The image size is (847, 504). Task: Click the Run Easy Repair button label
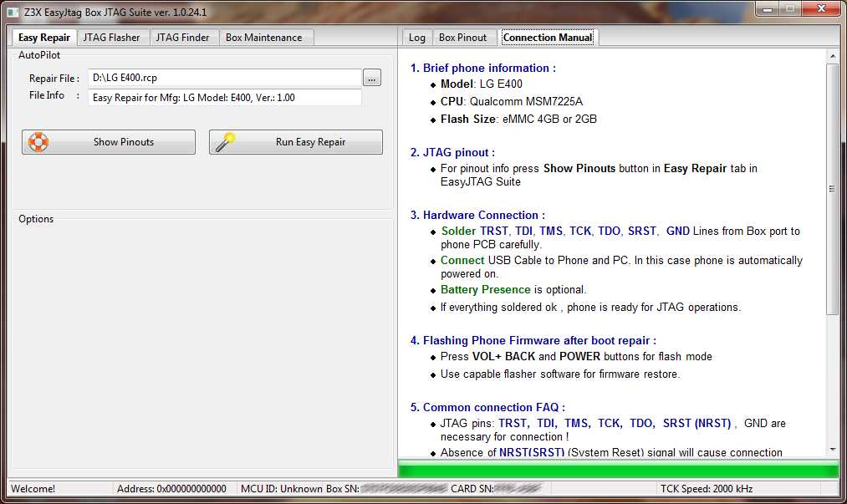(310, 142)
